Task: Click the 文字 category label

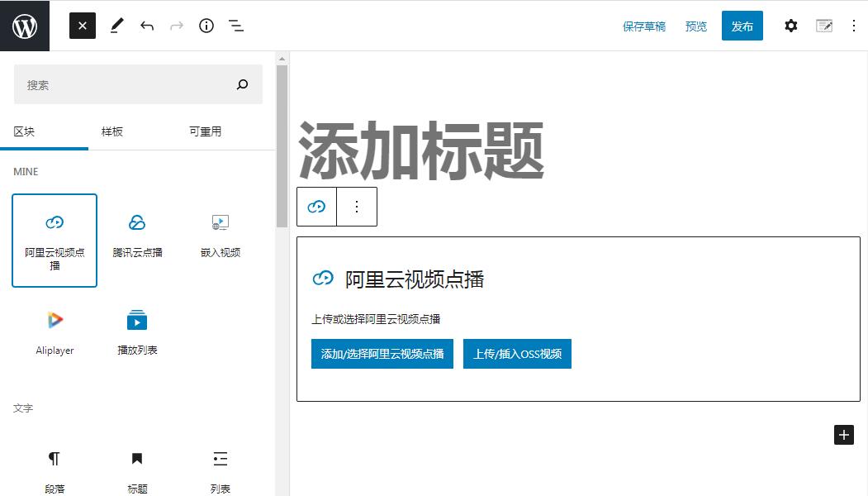Action: click(23, 408)
